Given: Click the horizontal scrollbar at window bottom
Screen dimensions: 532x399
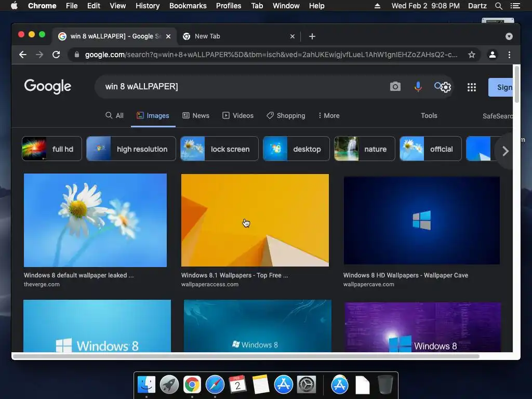Looking at the screenshot, I should [246, 356].
